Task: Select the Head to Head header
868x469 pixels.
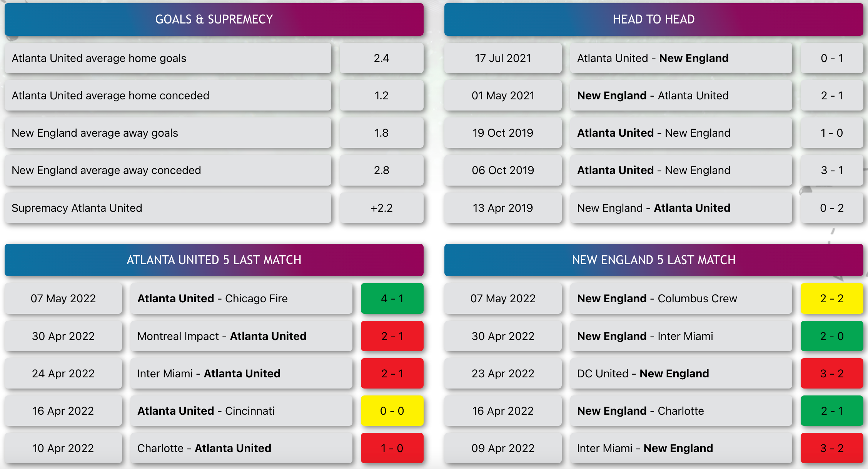Action: [654, 19]
